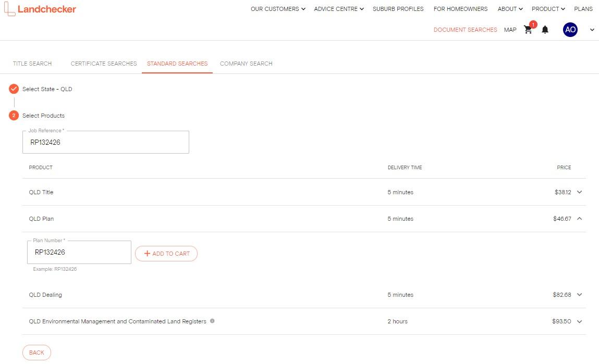Screen dimensions: 599x364
Task: Click the QLD Plan product name
Action: coord(41,219)
